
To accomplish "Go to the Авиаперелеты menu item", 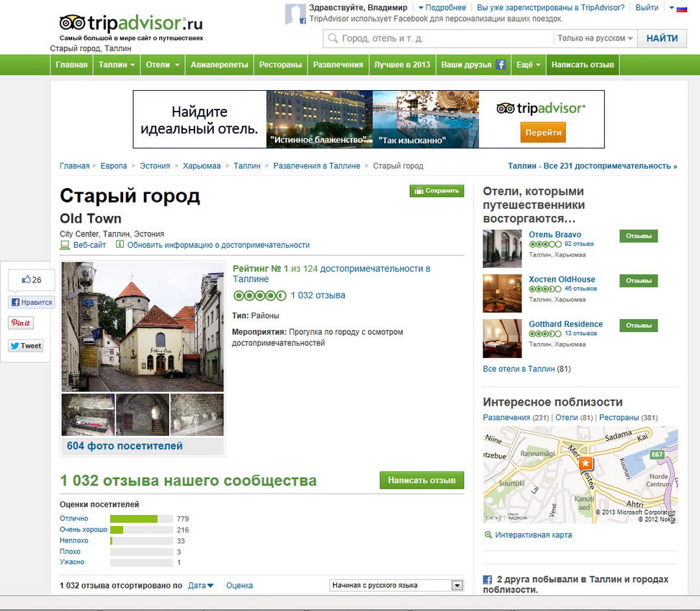I will click(x=219, y=65).
